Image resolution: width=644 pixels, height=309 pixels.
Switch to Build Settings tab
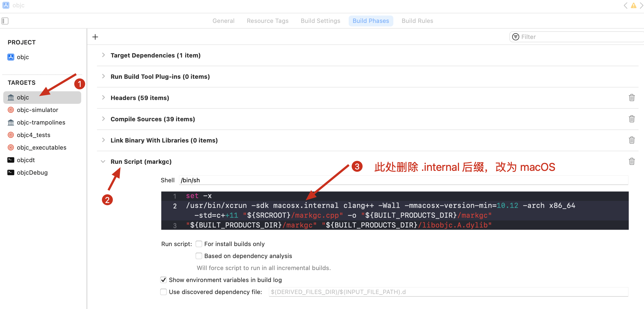[x=320, y=21]
